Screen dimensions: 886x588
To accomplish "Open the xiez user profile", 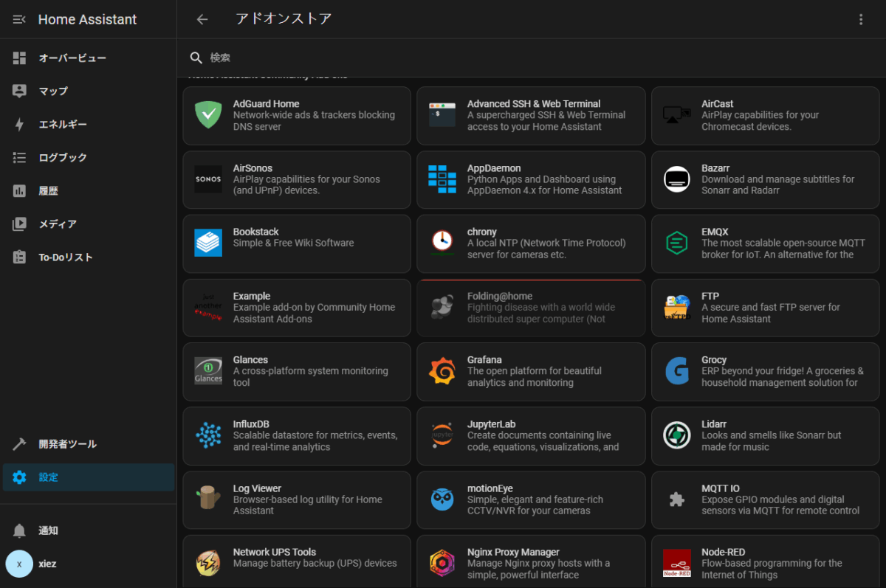I will tap(89, 564).
